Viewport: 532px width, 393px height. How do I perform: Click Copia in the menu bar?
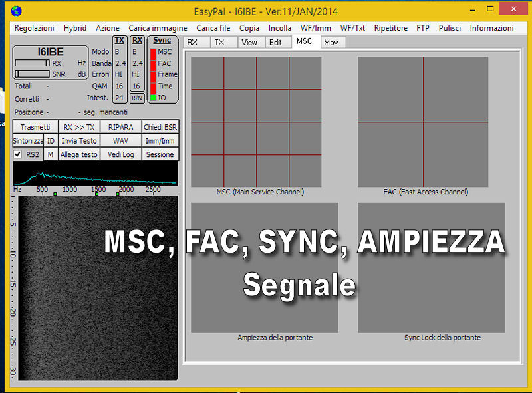click(x=249, y=28)
